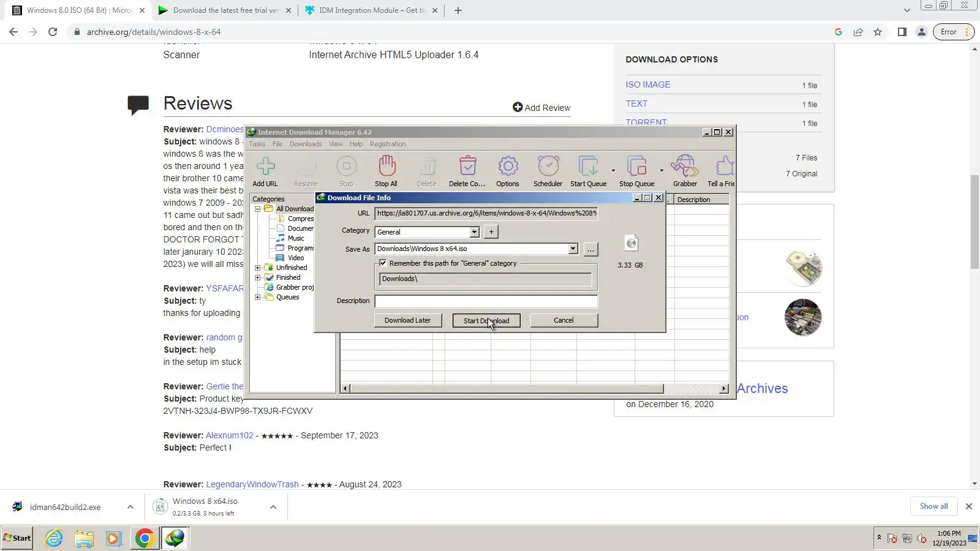Image resolution: width=980 pixels, height=551 pixels.
Task: Click Cancel in Download File Info dialog
Action: [x=563, y=320]
